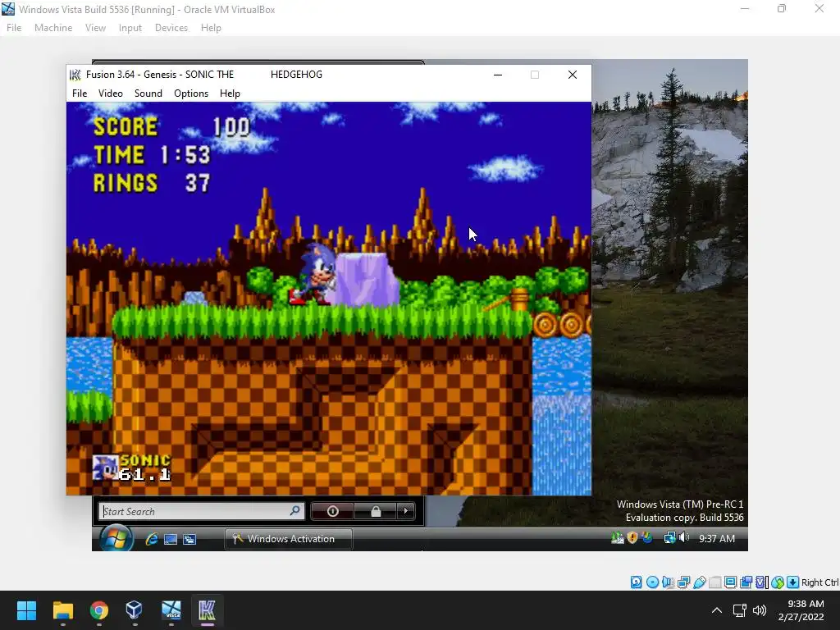Click VirtualBox CPU virtualization indicator
The height and width of the screenshot is (630, 840).
[762, 582]
